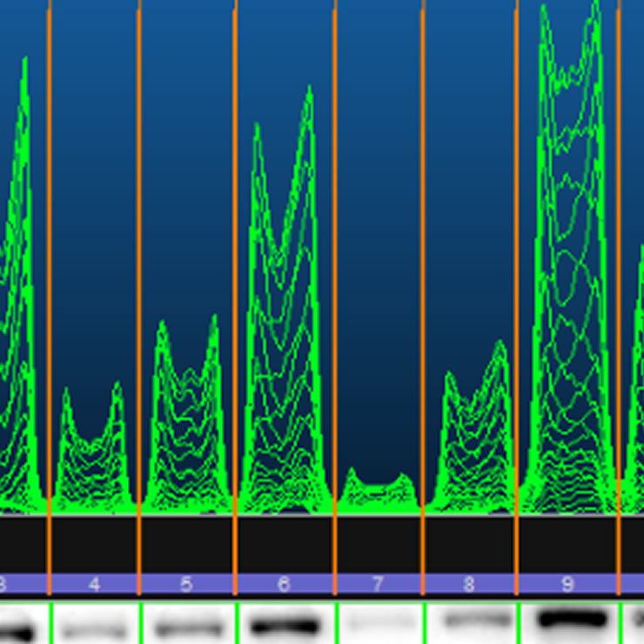Select the faint lane 7 band image

(379, 623)
